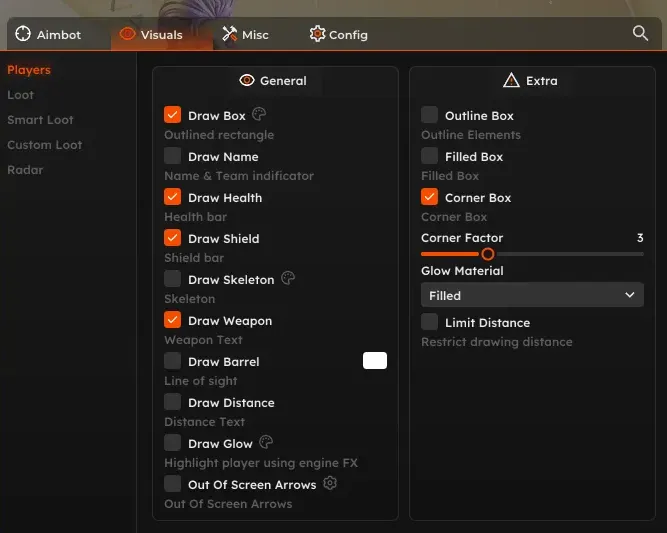667x533 pixels.
Task: Open the Smart Loot sidebar section
Action: 40,120
